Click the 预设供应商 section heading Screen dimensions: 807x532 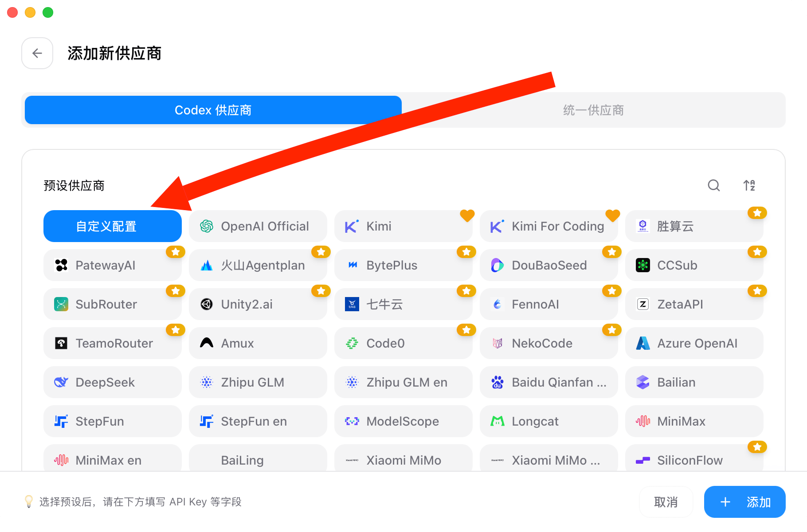74,185
